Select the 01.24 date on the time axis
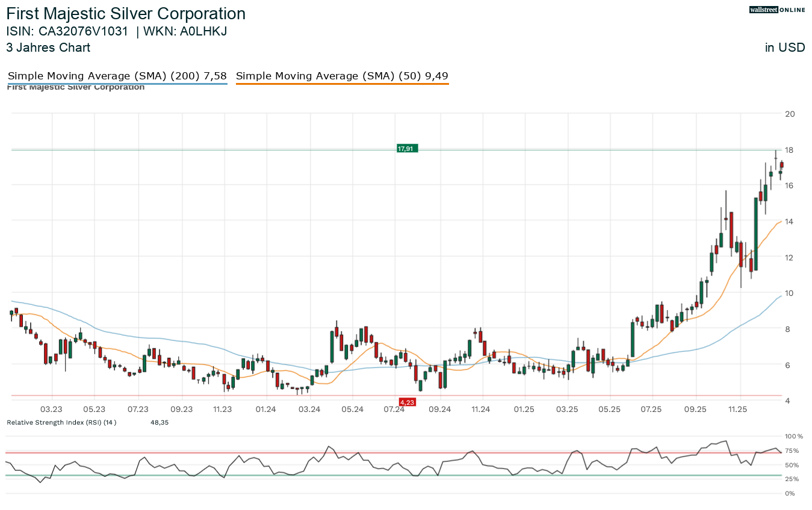Screen dimensions: 812x510 (x=265, y=410)
